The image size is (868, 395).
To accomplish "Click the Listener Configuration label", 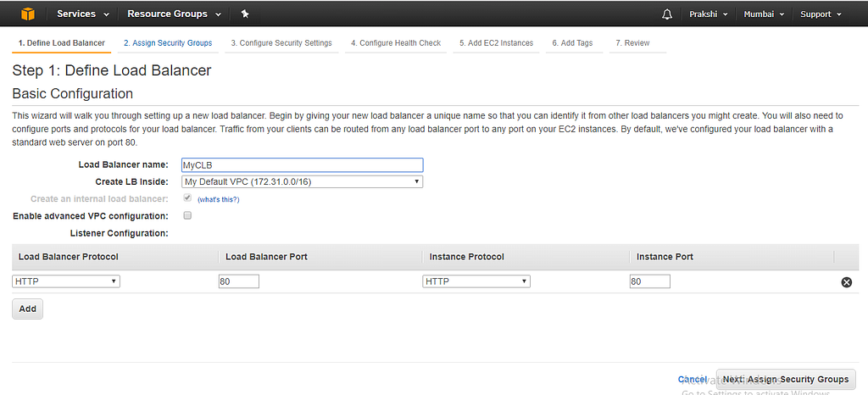I will [x=119, y=233].
